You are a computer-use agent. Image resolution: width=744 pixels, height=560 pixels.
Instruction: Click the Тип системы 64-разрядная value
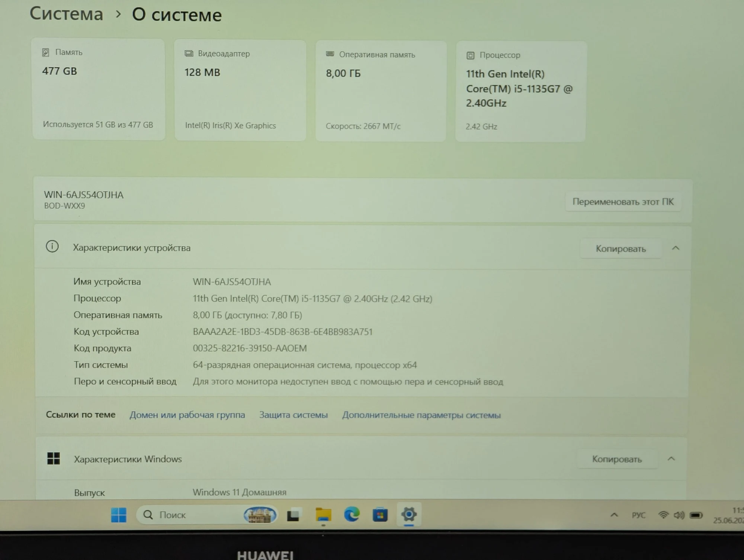click(305, 365)
